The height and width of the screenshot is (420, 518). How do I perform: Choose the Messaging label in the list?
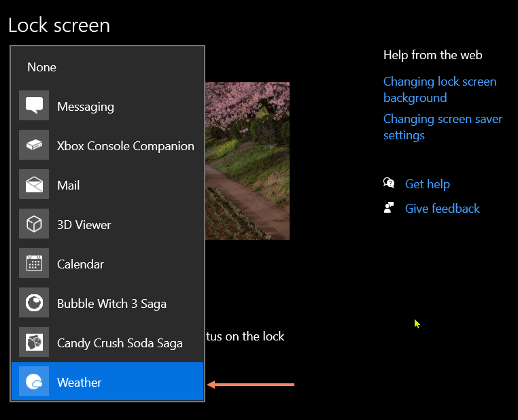point(86,107)
